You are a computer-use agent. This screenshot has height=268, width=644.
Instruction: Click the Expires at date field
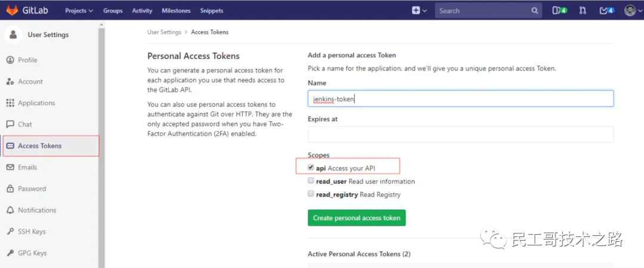(461, 134)
